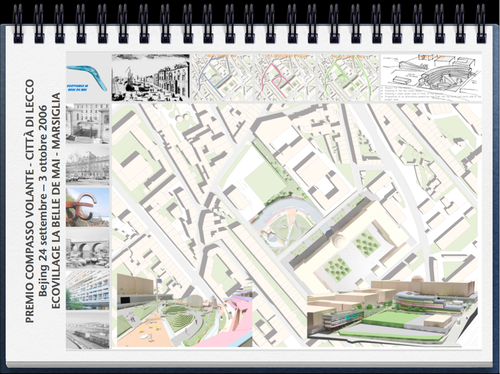
Task: Open the black-and-white harbor engraving image
Action: (x=151, y=77)
